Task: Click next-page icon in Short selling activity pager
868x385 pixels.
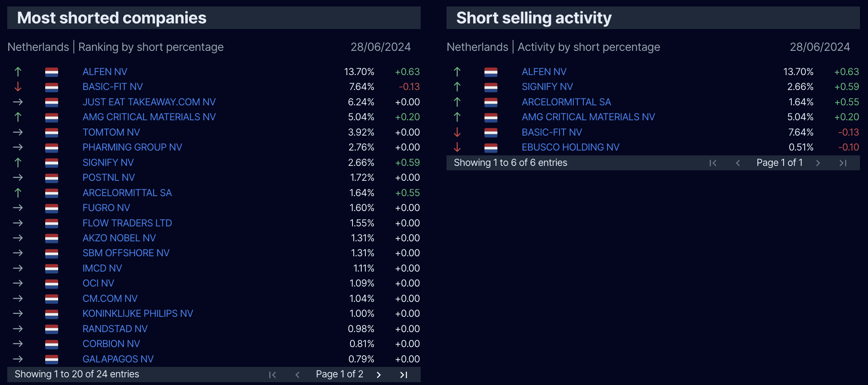Action: click(x=818, y=163)
